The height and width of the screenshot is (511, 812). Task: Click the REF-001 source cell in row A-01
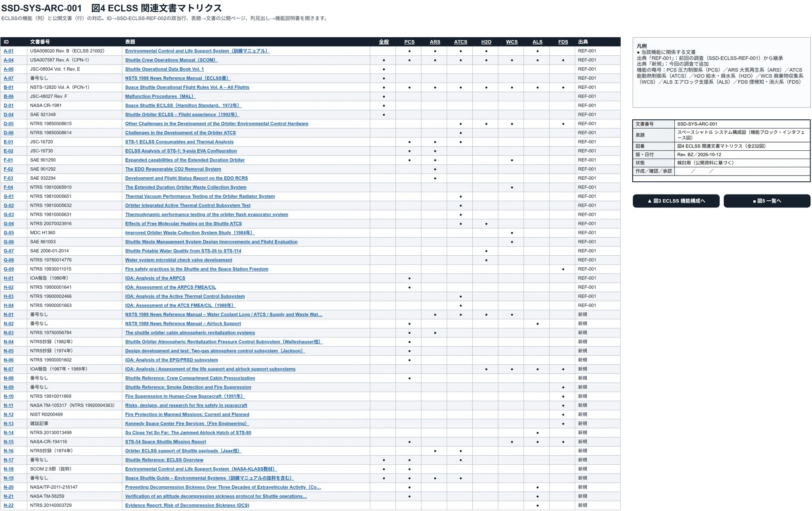[x=598, y=51]
